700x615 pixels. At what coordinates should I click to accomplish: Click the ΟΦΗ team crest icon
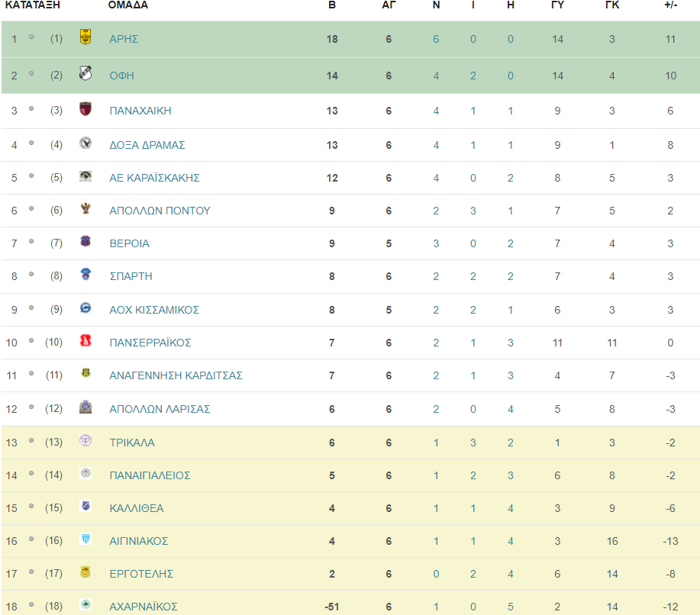85,72
